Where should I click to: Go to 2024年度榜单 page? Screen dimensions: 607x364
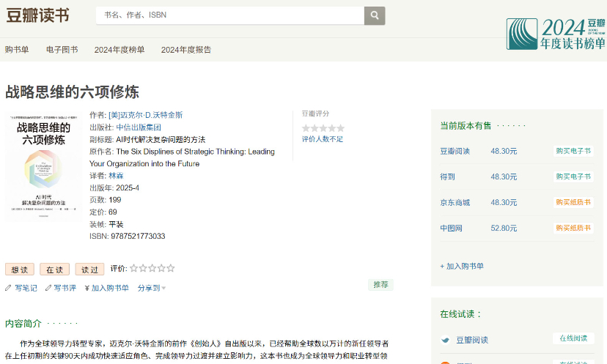coord(119,50)
